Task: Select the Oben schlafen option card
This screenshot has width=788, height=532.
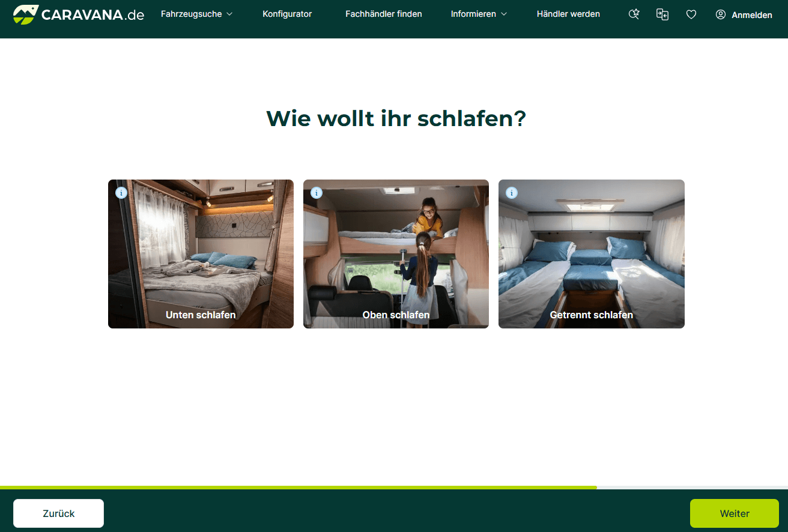Action: 396,254
